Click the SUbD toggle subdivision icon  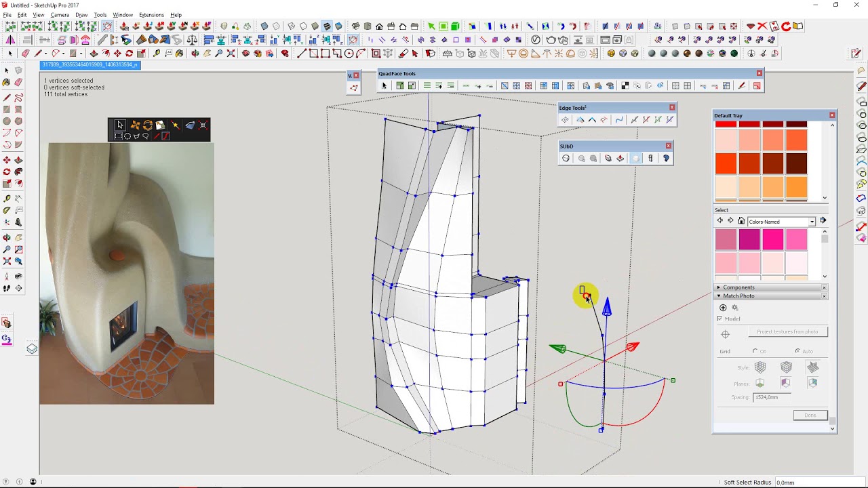point(566,159)
